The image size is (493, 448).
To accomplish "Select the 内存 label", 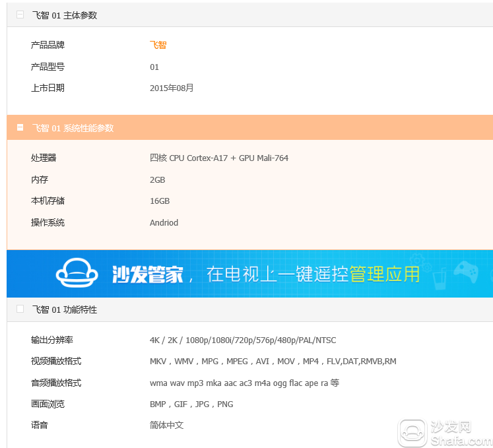I will pyautogui.click(x=40, y=179).
